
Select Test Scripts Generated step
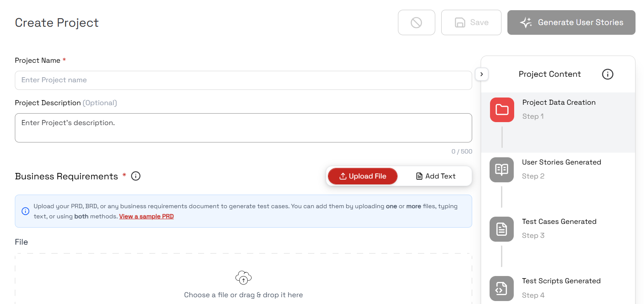(558, 288)
